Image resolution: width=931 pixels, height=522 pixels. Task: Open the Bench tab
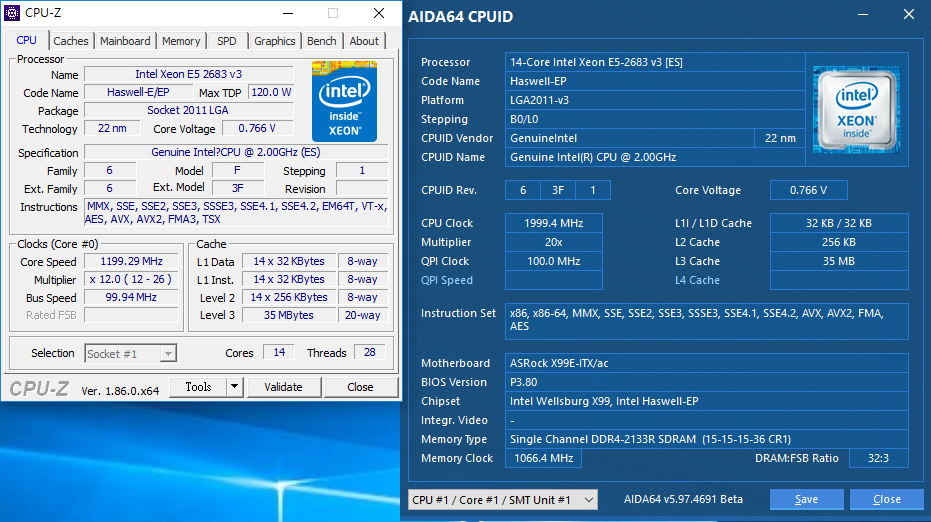click(322, 41)
